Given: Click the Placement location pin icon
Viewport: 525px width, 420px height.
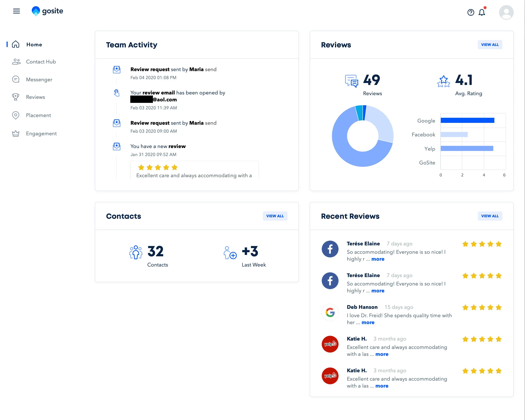Looking at the screenshot, I should click(15, 115).
